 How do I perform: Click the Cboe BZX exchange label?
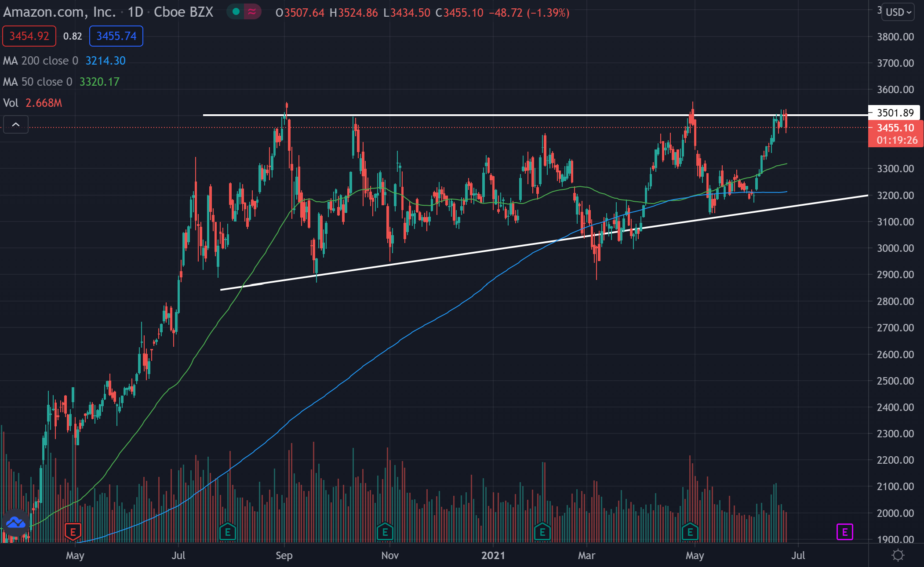[x=183, y=12]
